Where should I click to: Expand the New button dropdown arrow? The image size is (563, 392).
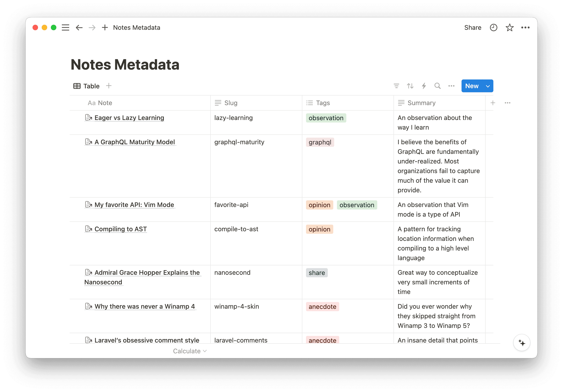click(488, 86)
